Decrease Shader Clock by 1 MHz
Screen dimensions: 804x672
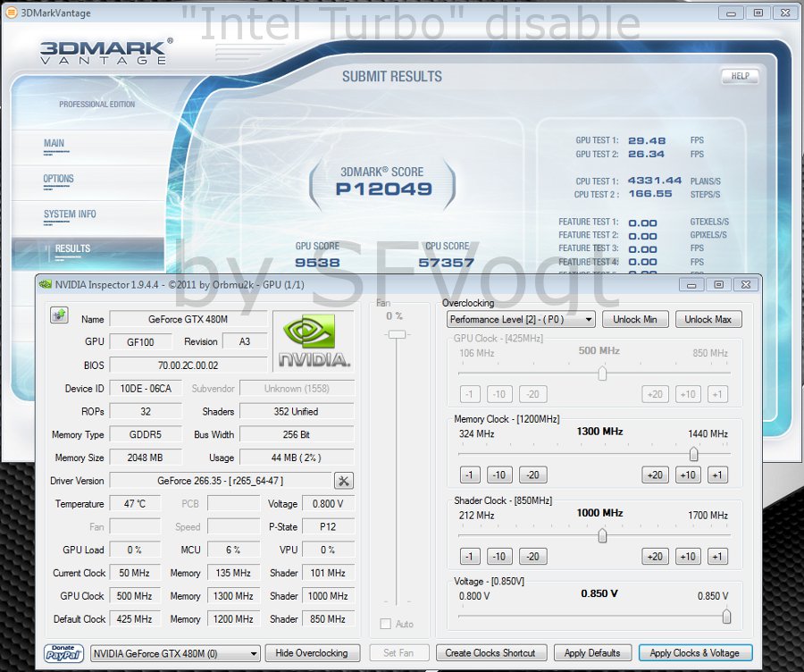(470, 557)
